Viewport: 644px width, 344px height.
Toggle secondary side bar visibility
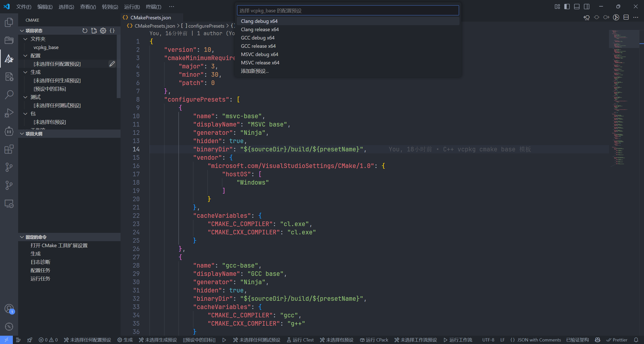point(587,7)
